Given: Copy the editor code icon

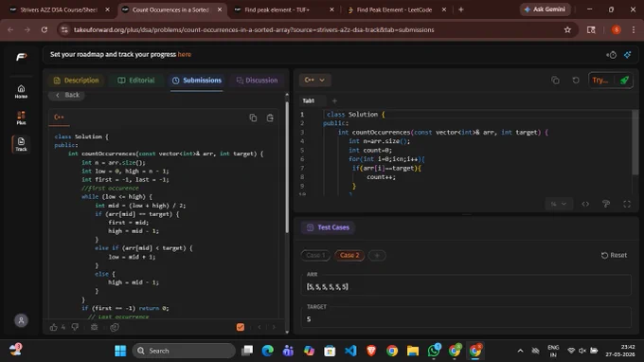Looking at the screenshot, I should (555, 81).
